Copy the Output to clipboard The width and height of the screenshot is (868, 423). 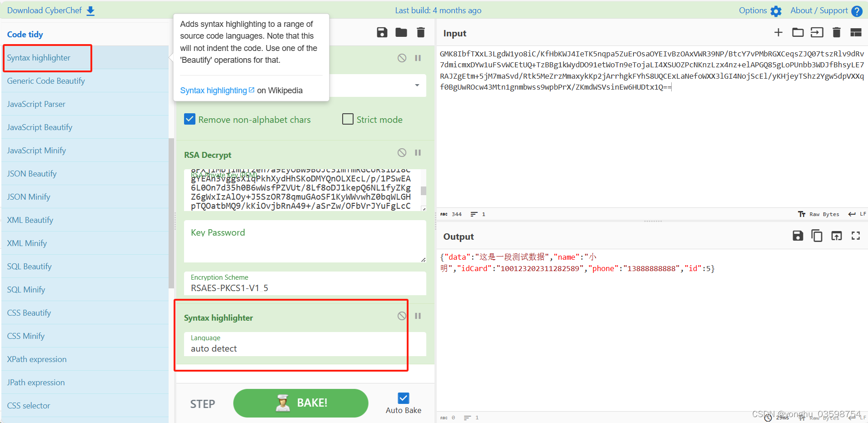[817, 236]
